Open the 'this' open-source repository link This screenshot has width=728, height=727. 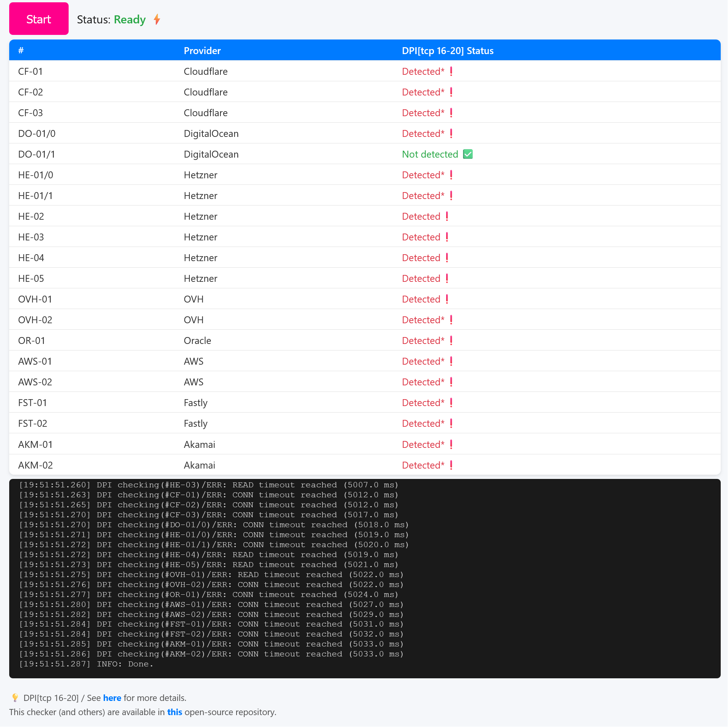pyautogui.click(x=175, y=712)
